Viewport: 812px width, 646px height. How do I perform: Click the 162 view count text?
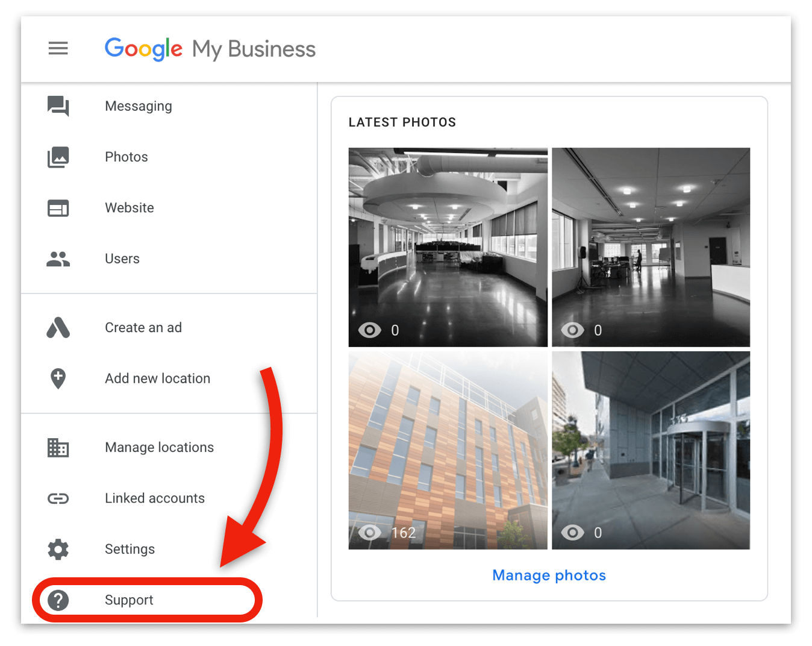pyautogui.click(x=404, y=533)
